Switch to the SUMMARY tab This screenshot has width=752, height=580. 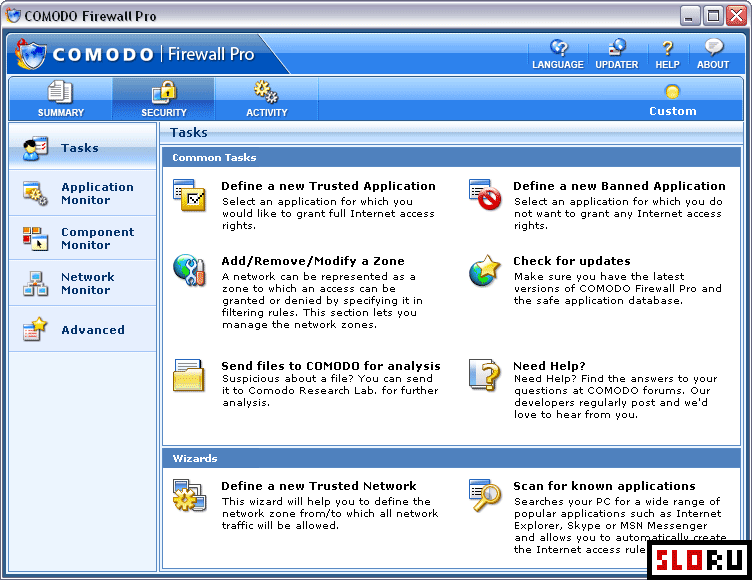pos(61,99)
